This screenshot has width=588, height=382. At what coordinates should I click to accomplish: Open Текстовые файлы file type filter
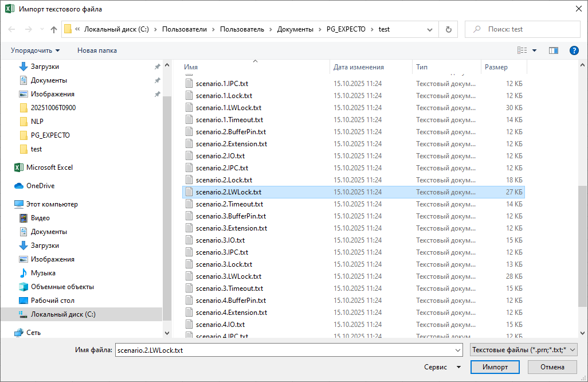click(523, 350)
